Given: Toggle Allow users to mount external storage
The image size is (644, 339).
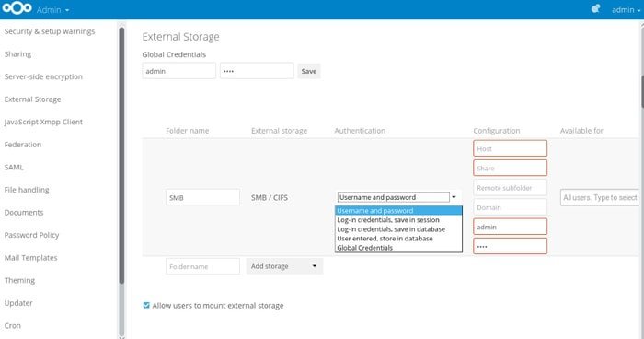Looking at the screenshot, I should [x=146, y=305].
